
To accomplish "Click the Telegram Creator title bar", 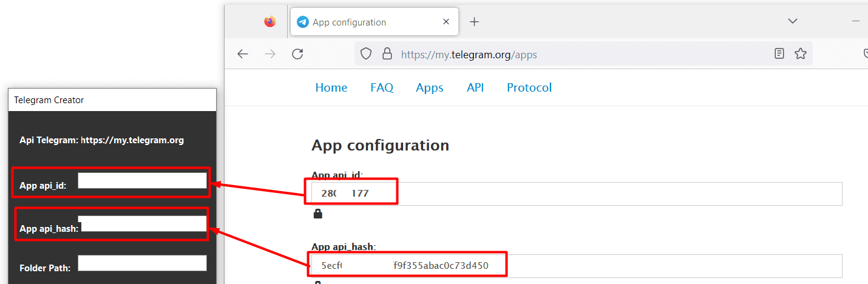I will (112, 100).
